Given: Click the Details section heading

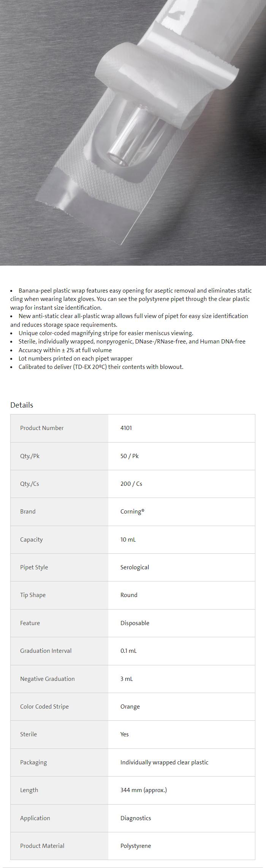Looking at the screenshot, I should coord(22,405).
